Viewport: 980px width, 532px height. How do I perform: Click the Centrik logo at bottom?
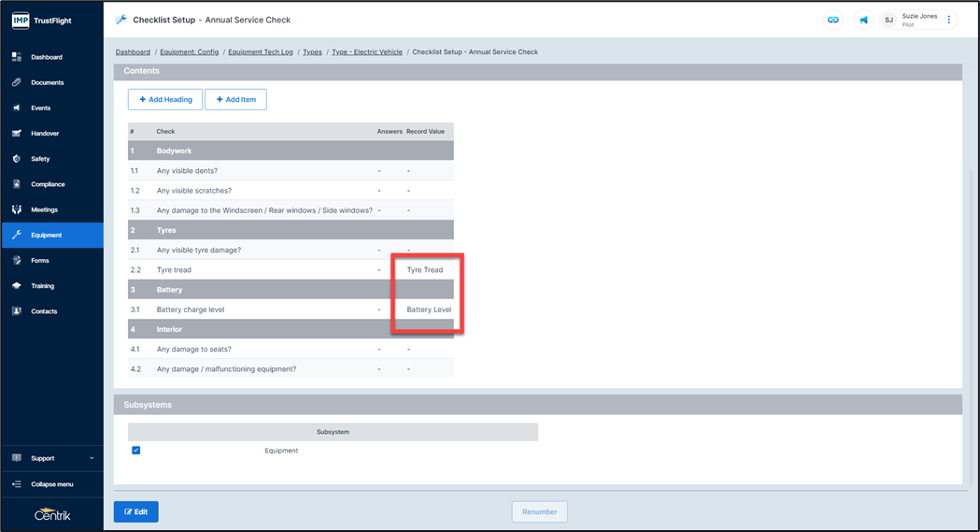52,514
